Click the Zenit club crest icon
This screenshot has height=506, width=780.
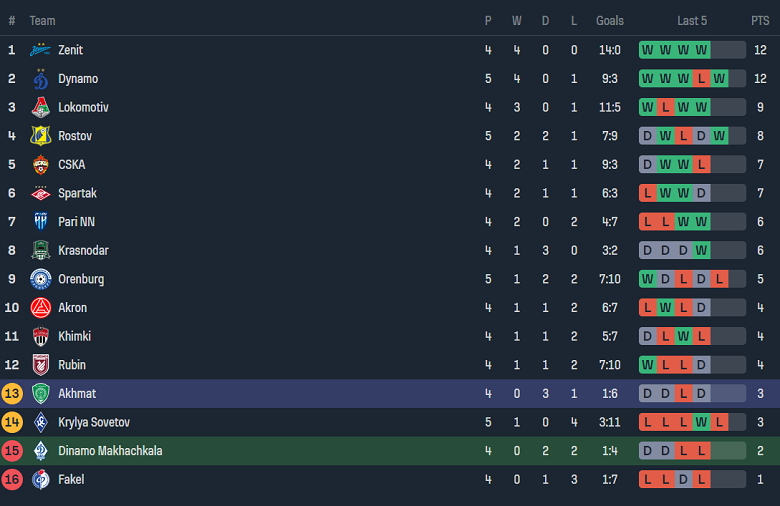40,50
